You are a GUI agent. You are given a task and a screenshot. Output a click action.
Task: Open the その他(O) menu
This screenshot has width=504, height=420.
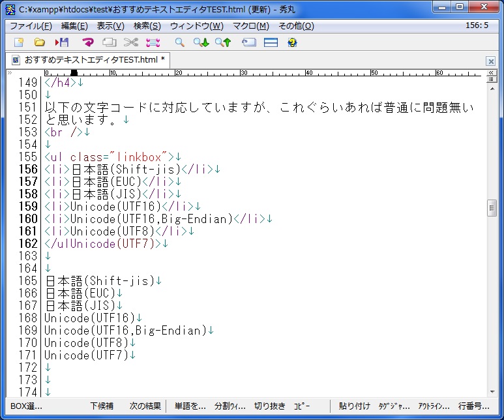click(x=296, y=25)
